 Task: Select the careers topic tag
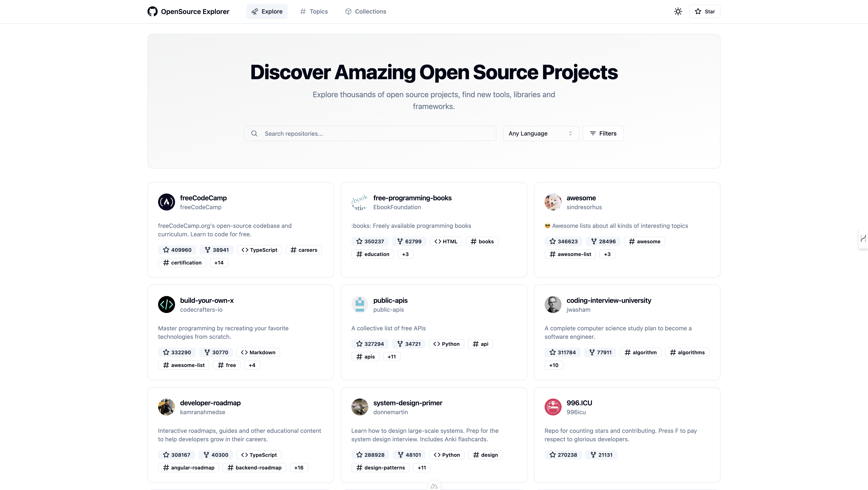304,250
